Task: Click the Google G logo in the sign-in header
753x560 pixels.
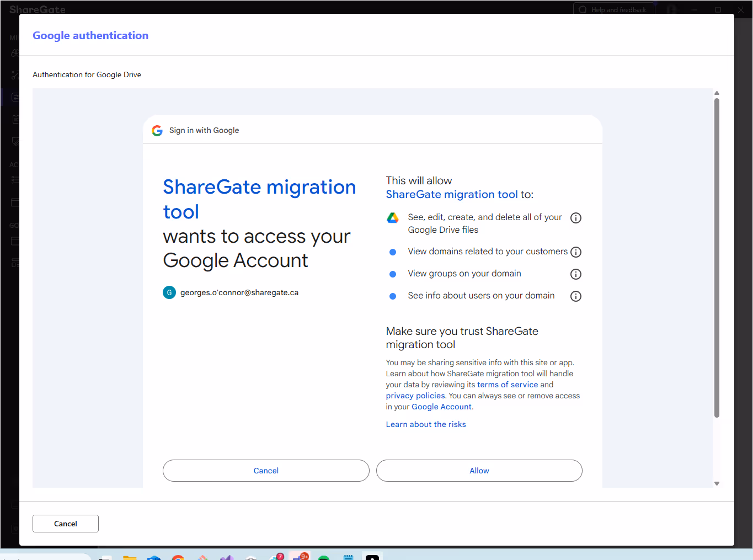Action: [x=157, y=131]
